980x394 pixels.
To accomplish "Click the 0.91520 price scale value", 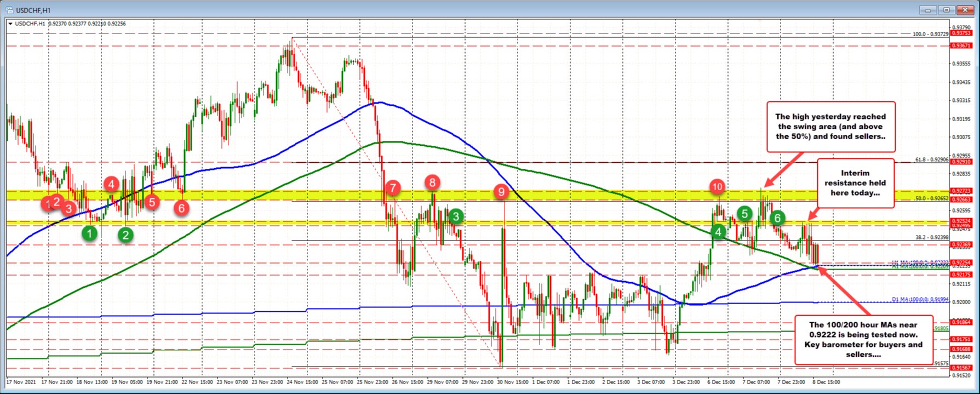I will 961,375.
